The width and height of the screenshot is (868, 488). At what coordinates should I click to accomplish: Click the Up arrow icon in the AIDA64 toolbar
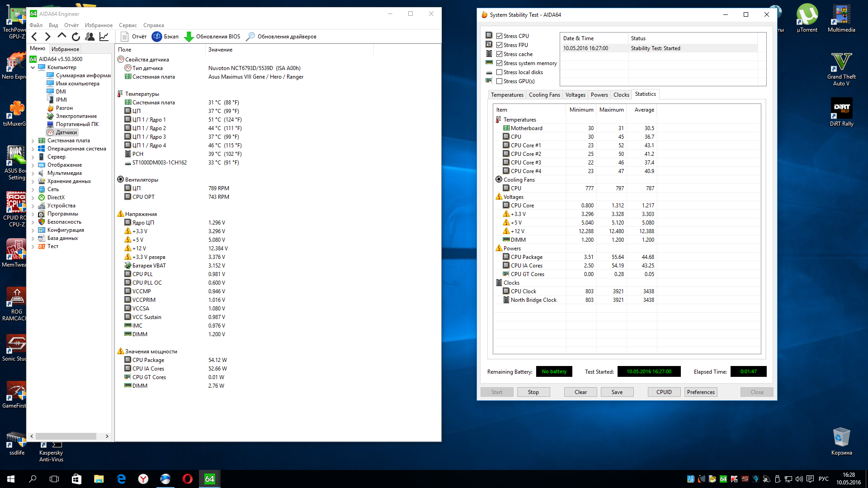[x=62, y=36]
